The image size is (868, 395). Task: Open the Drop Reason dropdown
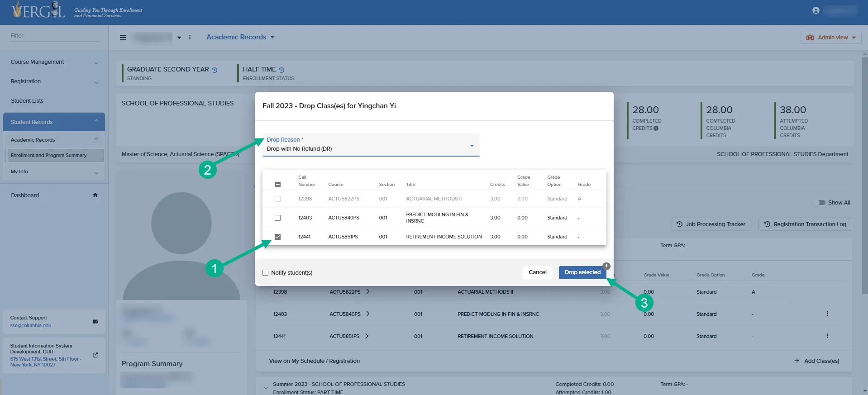(x=371, y=145)
